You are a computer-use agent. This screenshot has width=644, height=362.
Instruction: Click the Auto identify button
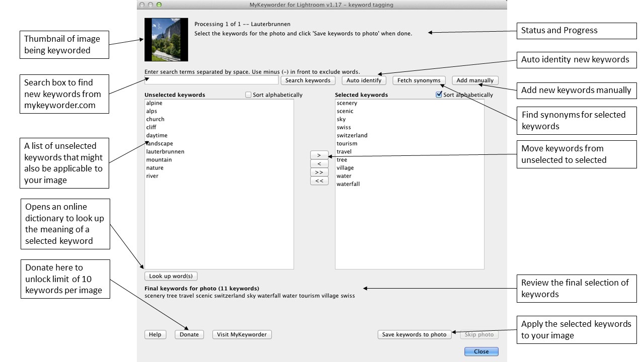click(364, 80)
